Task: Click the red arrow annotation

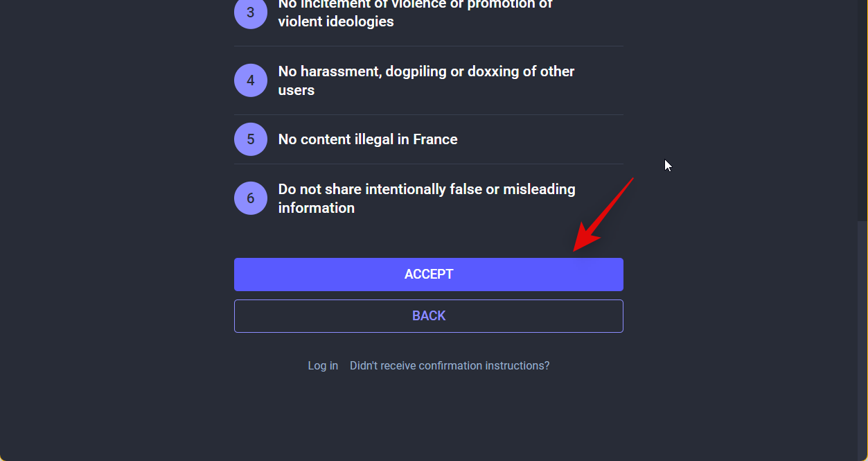Action: point(601,216)
